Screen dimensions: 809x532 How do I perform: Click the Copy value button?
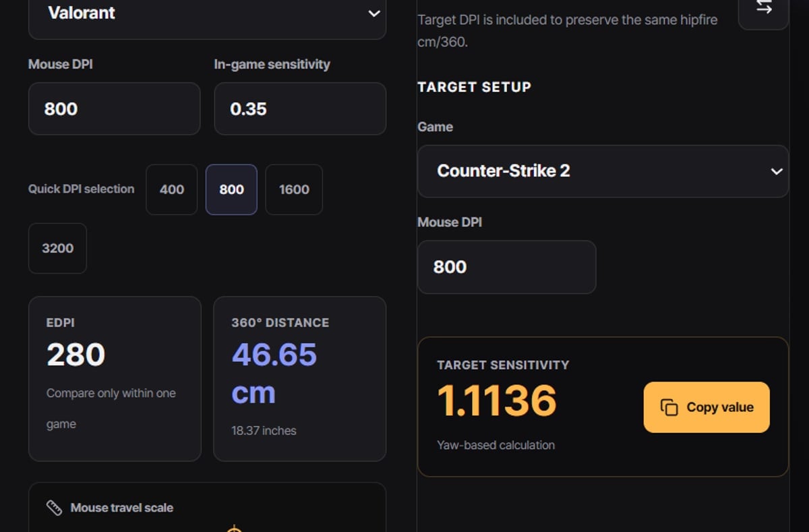pyautogui.click(x=707, y=407)
